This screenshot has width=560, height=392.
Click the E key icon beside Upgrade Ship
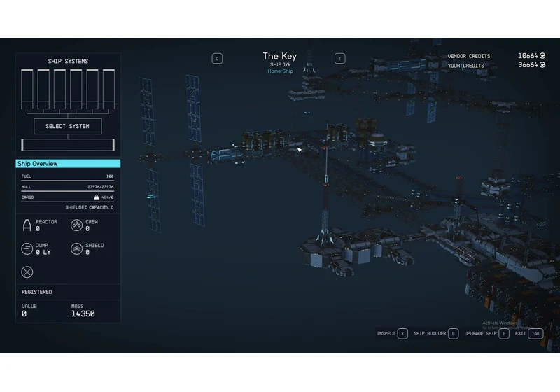point(504,334)
